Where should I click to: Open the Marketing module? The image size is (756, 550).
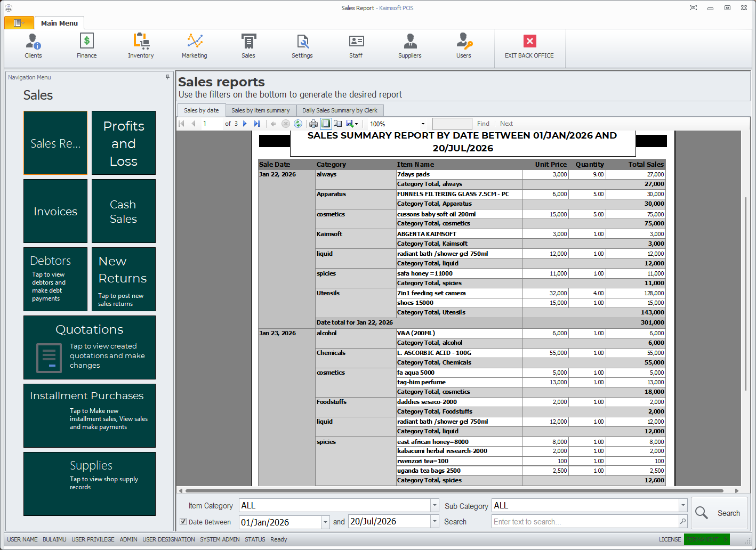click(x=195, y=46)
